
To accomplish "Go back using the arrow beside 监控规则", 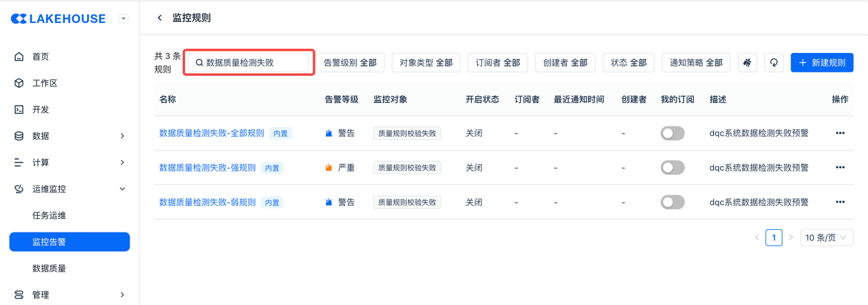I will [159, 18].
